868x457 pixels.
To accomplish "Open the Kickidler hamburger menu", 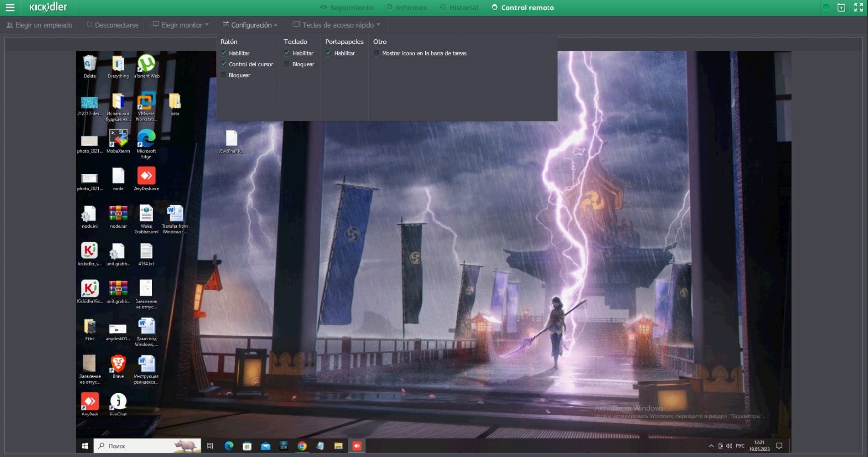I will pos(10,7).
